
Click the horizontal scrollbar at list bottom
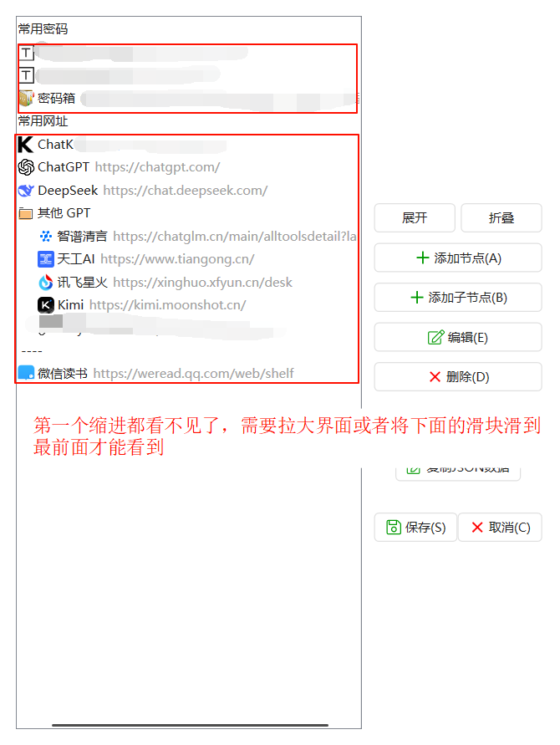click(190, 725)
